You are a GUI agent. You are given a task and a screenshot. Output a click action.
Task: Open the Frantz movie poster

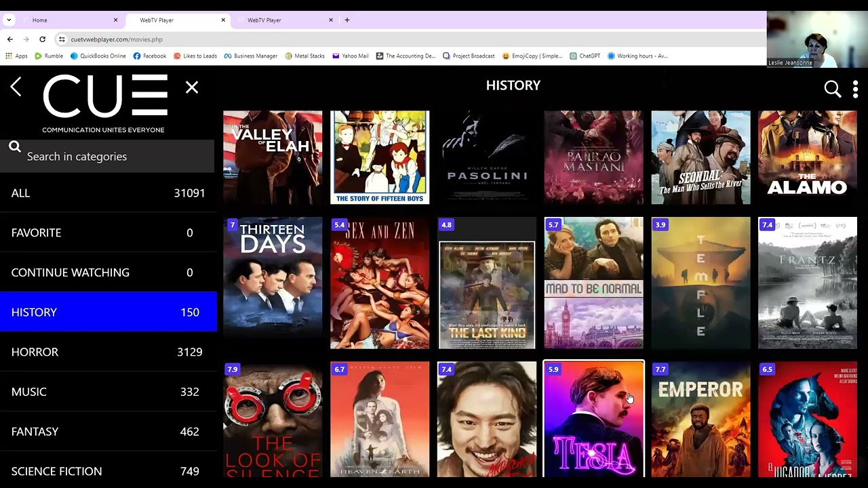pyautogui.click(x=808, y=283)
